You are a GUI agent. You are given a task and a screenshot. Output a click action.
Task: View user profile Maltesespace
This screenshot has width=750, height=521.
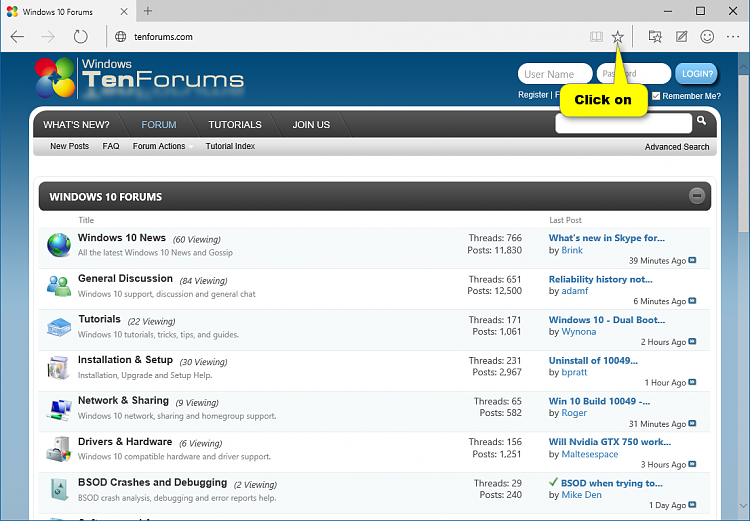590,454
